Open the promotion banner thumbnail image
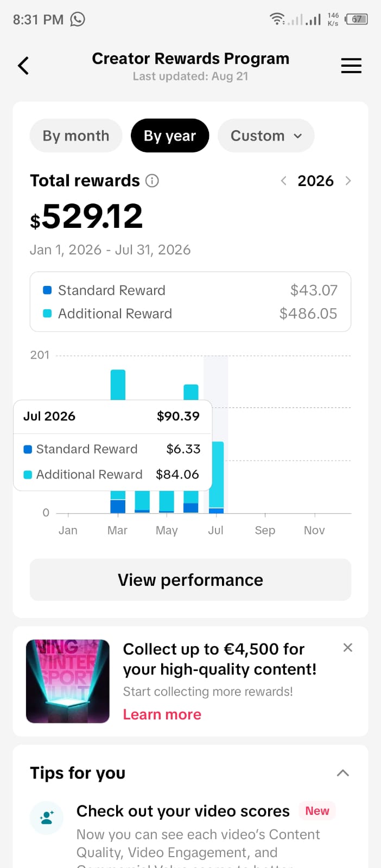The height and width of the screenshot is (868, 381). tap(68, 681)
